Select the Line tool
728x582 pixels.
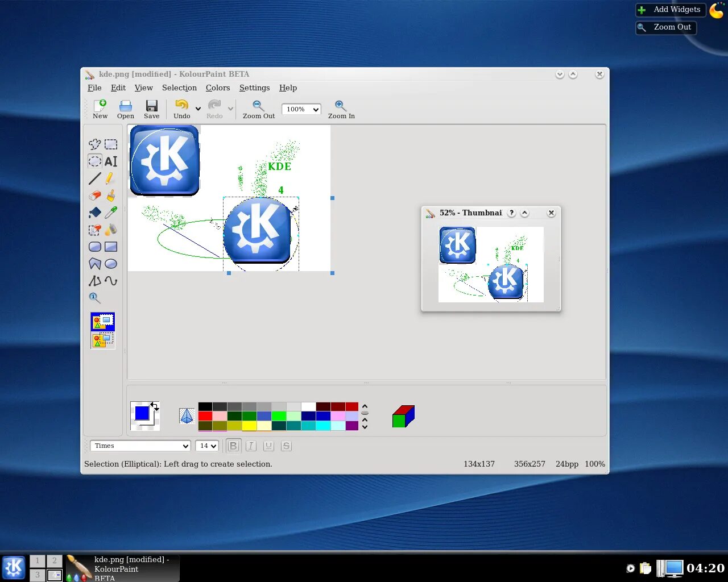[x=95, y=178]
